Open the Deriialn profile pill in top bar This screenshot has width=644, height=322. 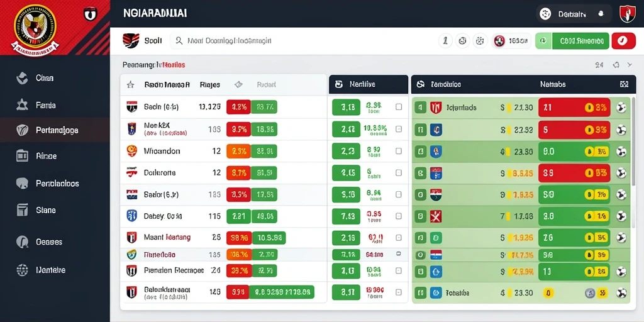pos(574,14)
